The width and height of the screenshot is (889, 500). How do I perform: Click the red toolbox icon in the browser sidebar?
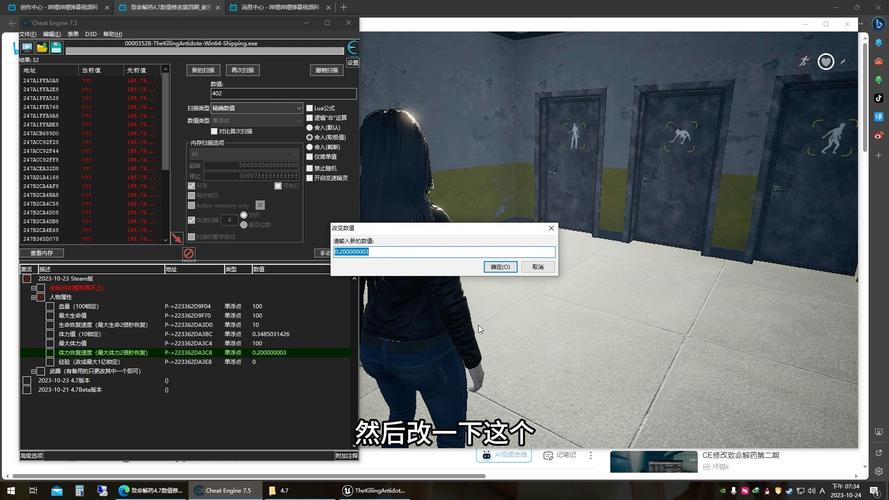(879, 61)
